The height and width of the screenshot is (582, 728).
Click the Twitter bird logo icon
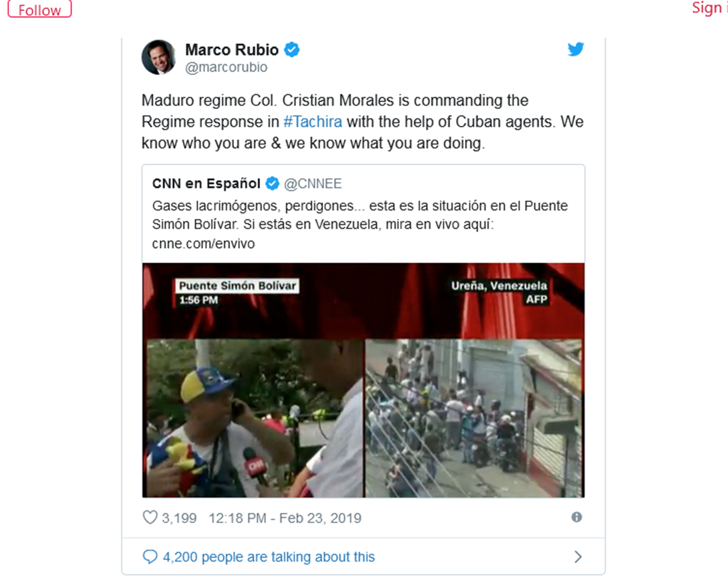(576, 49)
